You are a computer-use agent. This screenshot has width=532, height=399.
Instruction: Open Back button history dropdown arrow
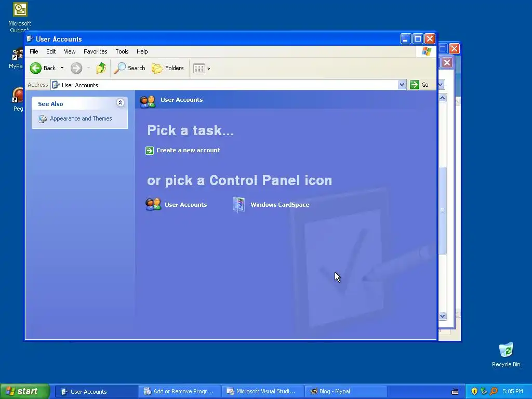click(62, 68)
